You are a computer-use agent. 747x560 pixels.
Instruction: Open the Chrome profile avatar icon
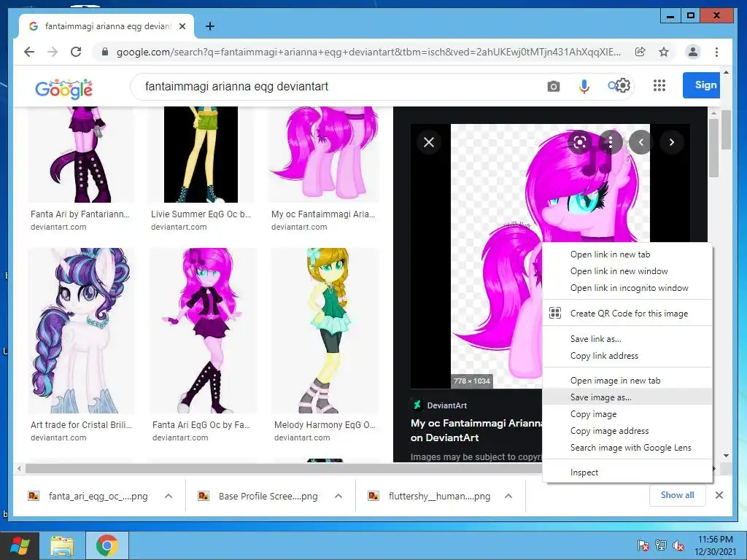[693, 52]
